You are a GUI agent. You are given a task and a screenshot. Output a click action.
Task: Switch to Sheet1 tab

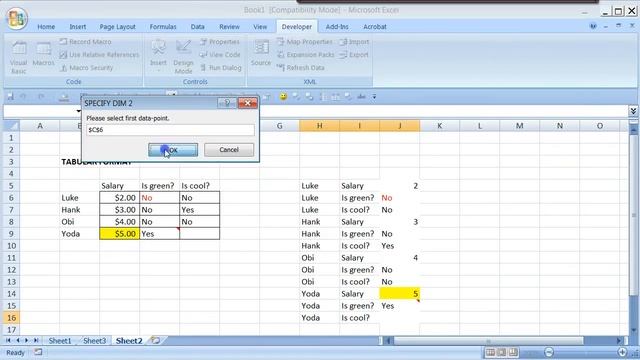pyautogui.click(x=60, y=341)
